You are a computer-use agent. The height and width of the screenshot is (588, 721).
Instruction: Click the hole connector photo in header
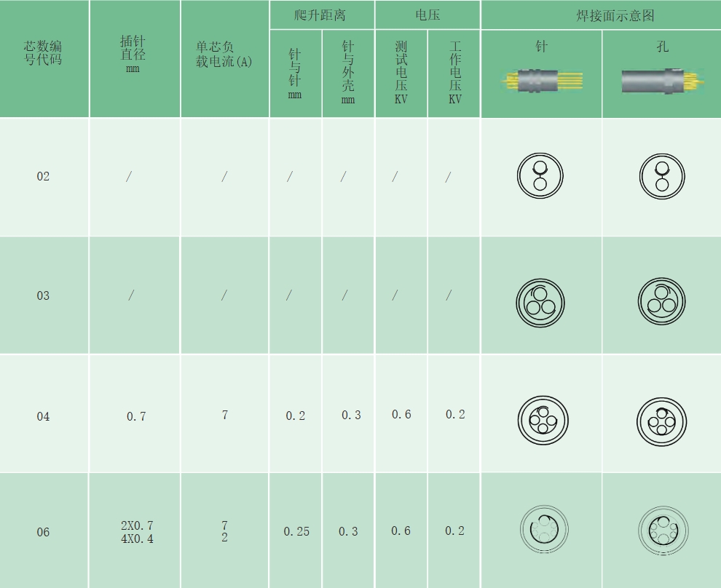(x=661, y=80)
